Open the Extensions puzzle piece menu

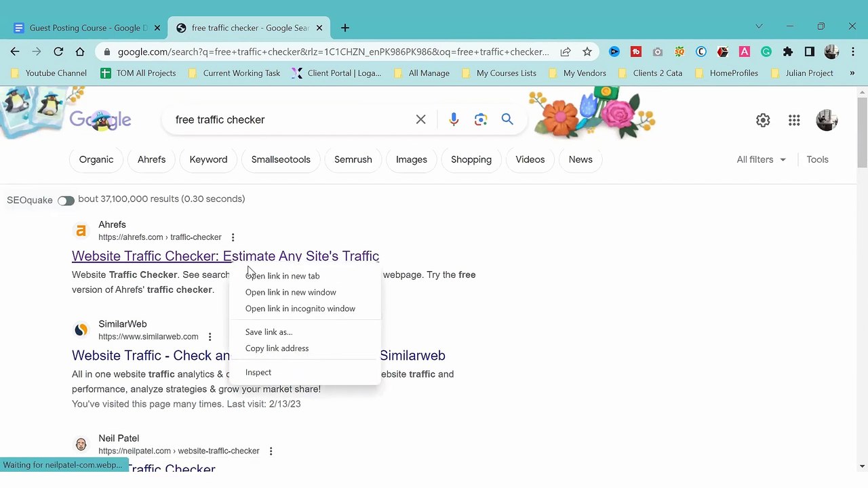coord(788,52)
